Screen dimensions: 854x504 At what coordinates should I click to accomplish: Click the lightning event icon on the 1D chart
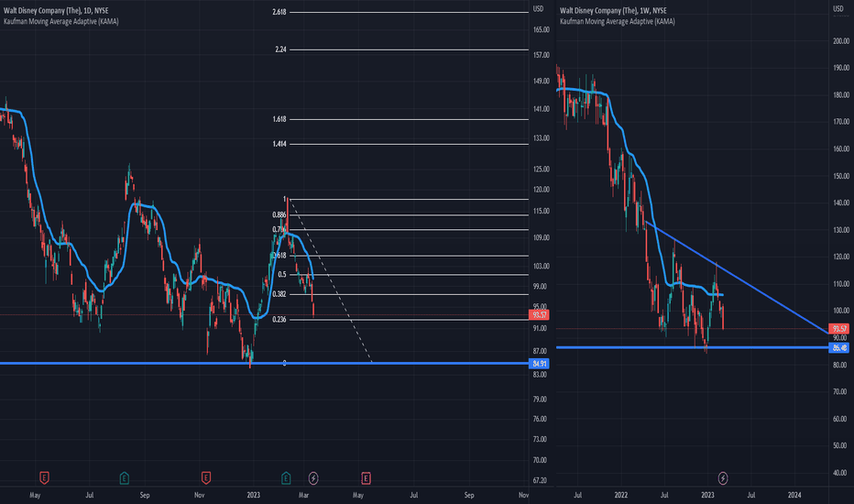pyautogui.click(x=313, y=478)
